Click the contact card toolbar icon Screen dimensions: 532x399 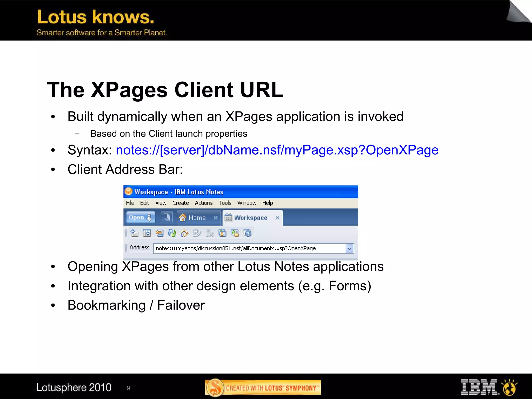click(222, 233)
